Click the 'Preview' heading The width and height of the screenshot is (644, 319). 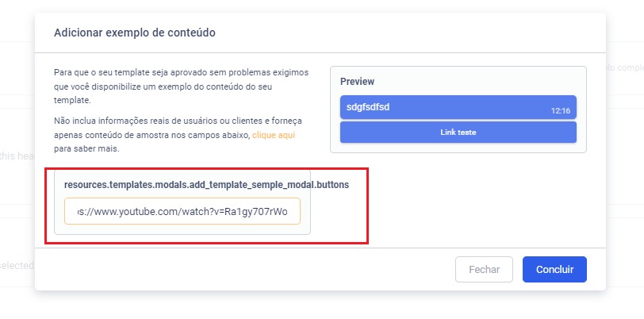pos(357,82)
